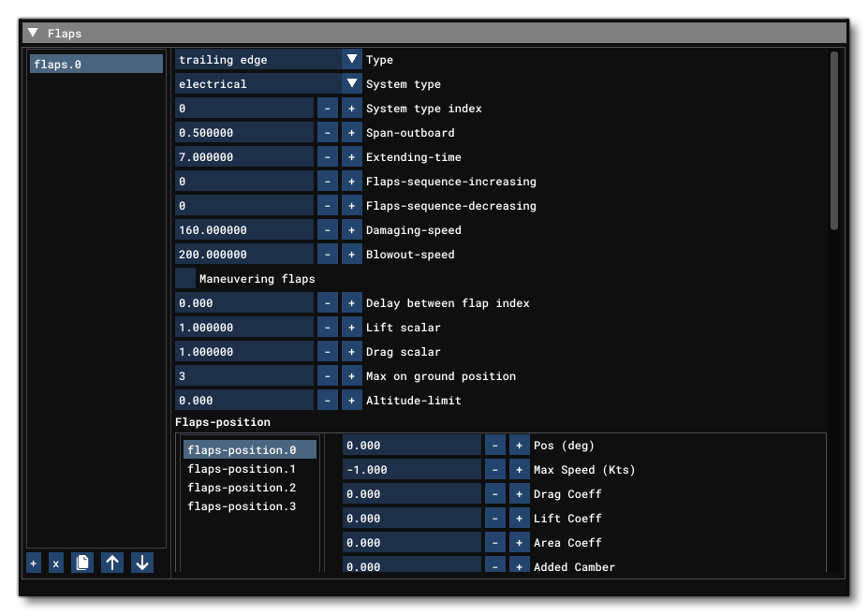This screenshot has width=868, height=615.
Task: Enable the Maneuvering flaps checkbox
Action: click(185, 279)
